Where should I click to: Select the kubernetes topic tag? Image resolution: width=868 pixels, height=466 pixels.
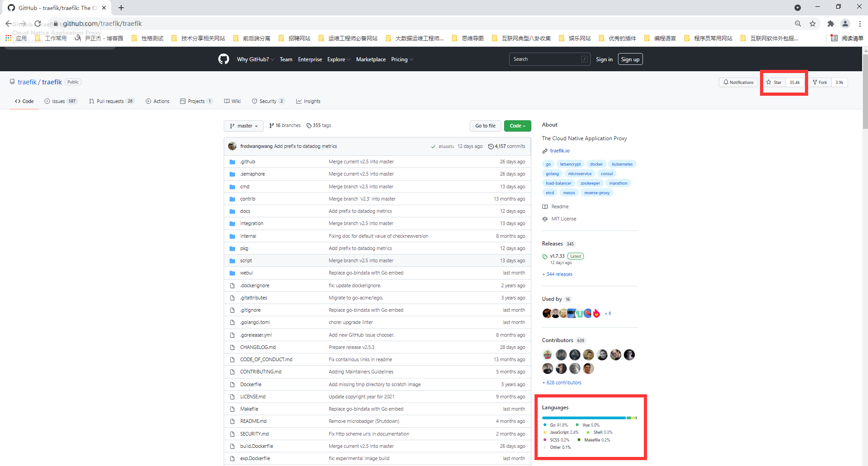click(x=622, y=164)
